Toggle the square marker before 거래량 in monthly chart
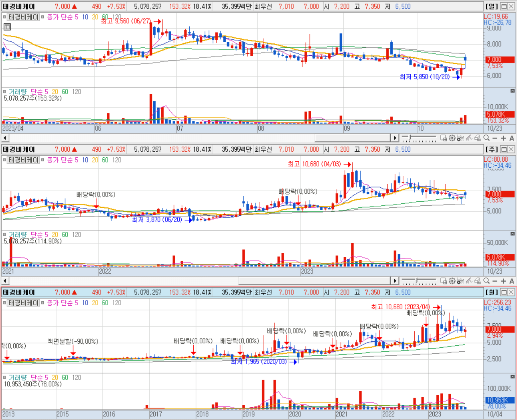The image size is (517, 420). [5, 377]
